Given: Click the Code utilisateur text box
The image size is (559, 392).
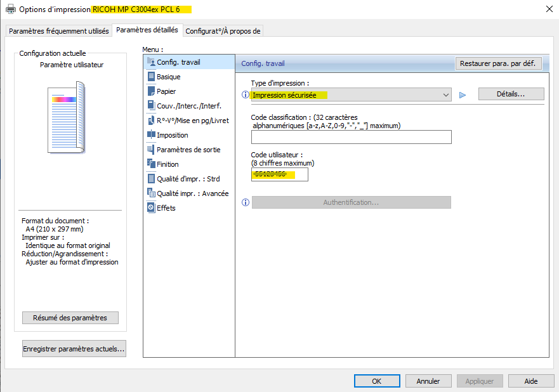Looking at the screenshot, I should point(279,174).
